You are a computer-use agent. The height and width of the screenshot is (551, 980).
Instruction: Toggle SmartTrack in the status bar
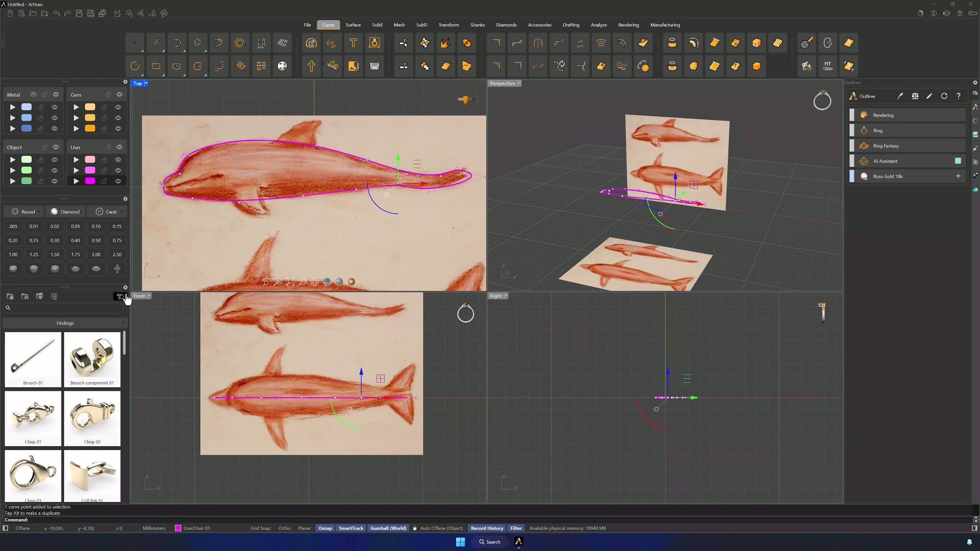351,528
